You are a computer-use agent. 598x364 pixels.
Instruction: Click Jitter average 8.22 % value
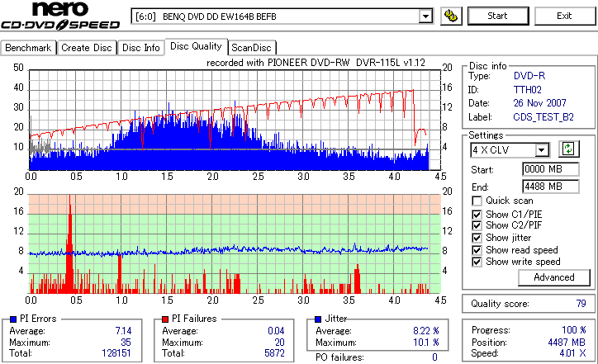point(426,331)
